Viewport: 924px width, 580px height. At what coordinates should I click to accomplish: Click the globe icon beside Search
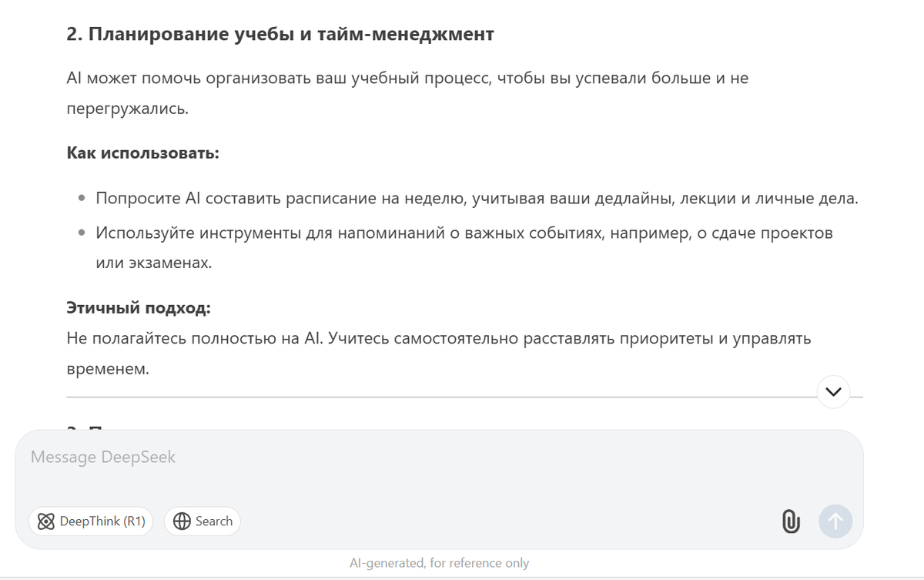pos(182,521)
